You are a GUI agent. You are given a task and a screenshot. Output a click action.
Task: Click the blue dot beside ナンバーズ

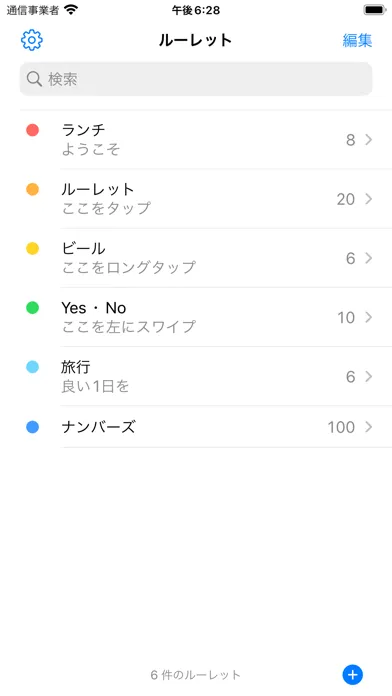(32, 427)
